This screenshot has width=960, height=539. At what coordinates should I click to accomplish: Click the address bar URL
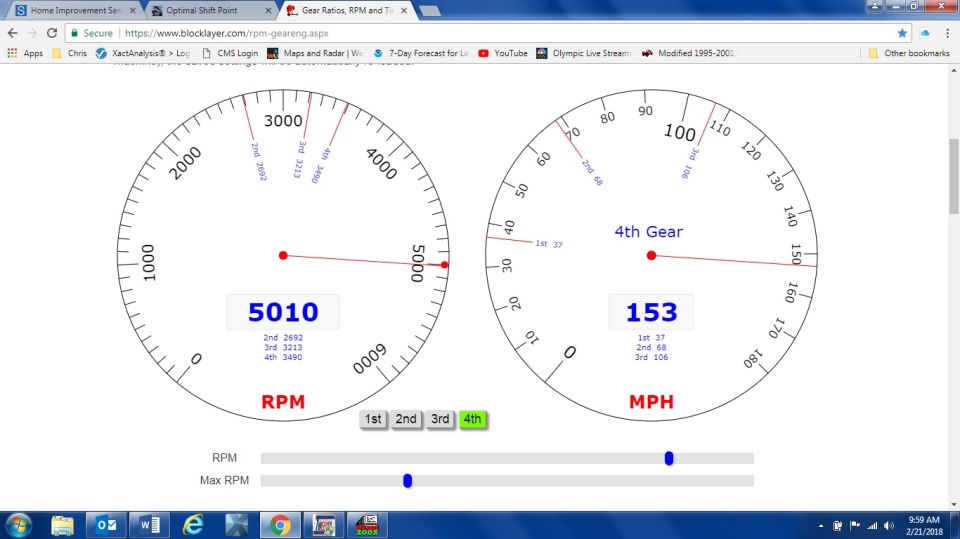point(227,33)
